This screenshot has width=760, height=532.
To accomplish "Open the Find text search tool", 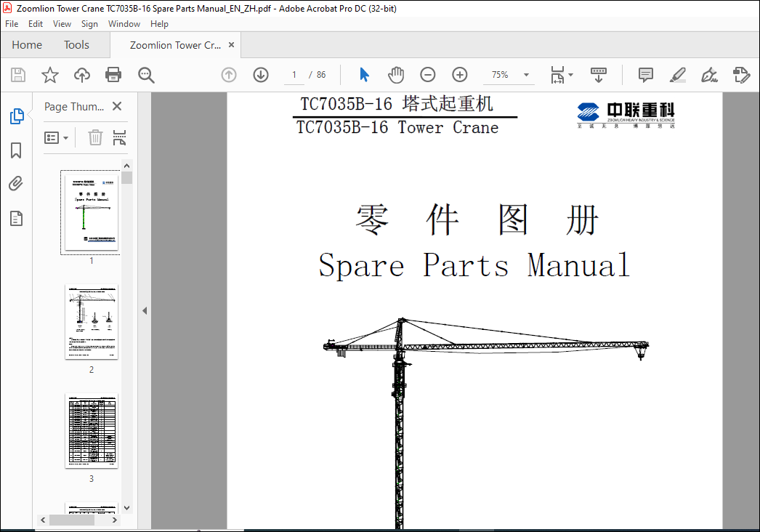I will pos(146,75).
